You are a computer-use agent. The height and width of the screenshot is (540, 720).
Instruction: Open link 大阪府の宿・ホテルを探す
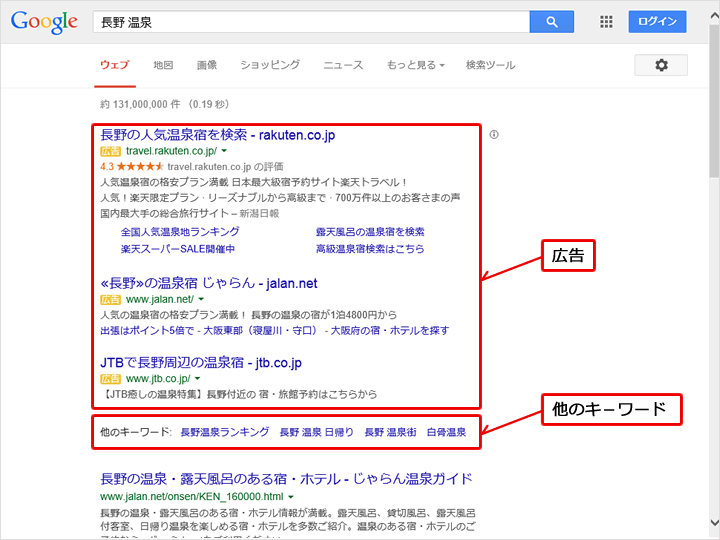click(390, 331)
